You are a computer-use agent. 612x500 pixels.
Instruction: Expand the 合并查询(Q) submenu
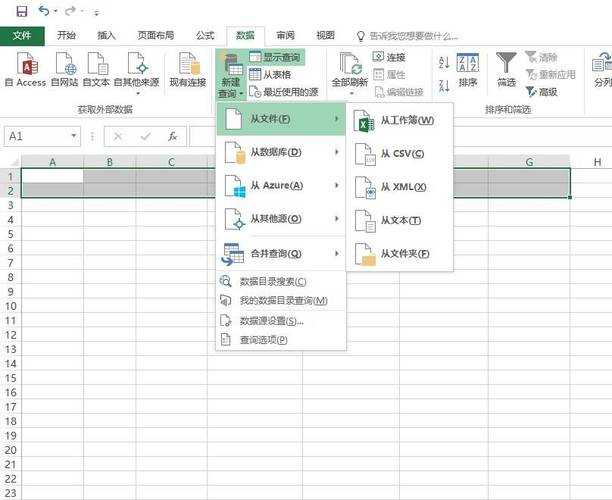tap(281, 253)
